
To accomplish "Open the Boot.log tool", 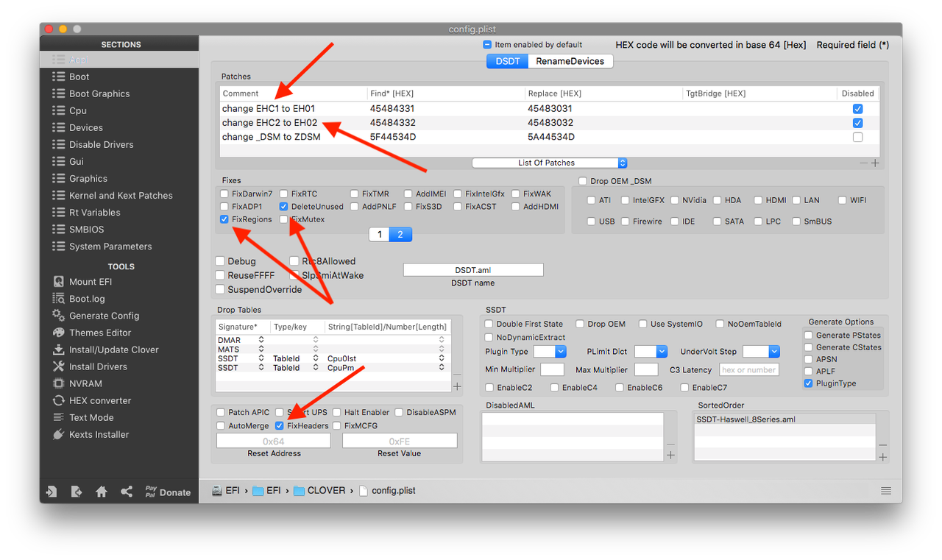I will (87, 298).
